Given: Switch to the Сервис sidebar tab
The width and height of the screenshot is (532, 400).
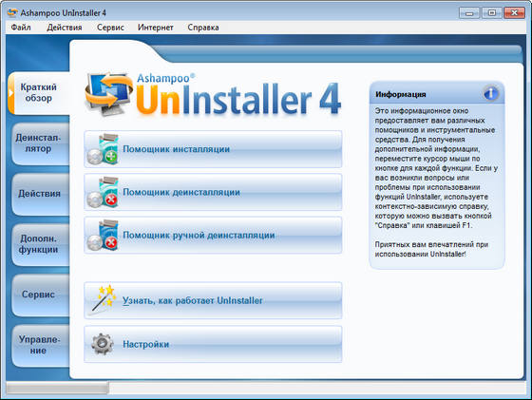Looking at the screenshot, I should 40,295.
